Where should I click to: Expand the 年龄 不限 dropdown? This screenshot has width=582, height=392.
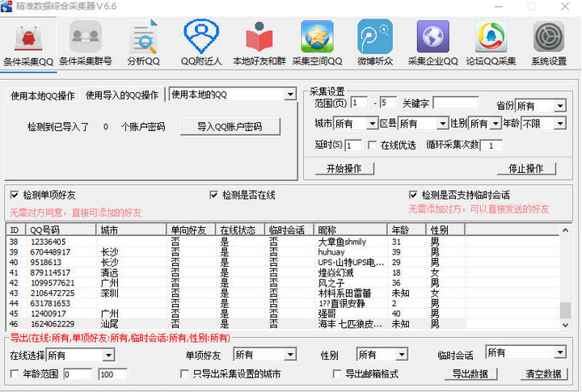pos(560,123)
